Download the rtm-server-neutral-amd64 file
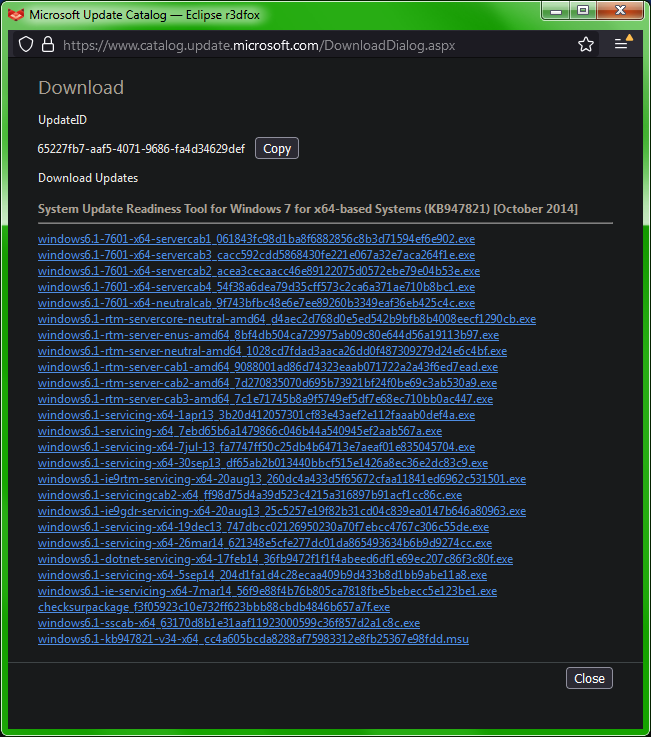The image size is (651, 737). pos(272,351)
